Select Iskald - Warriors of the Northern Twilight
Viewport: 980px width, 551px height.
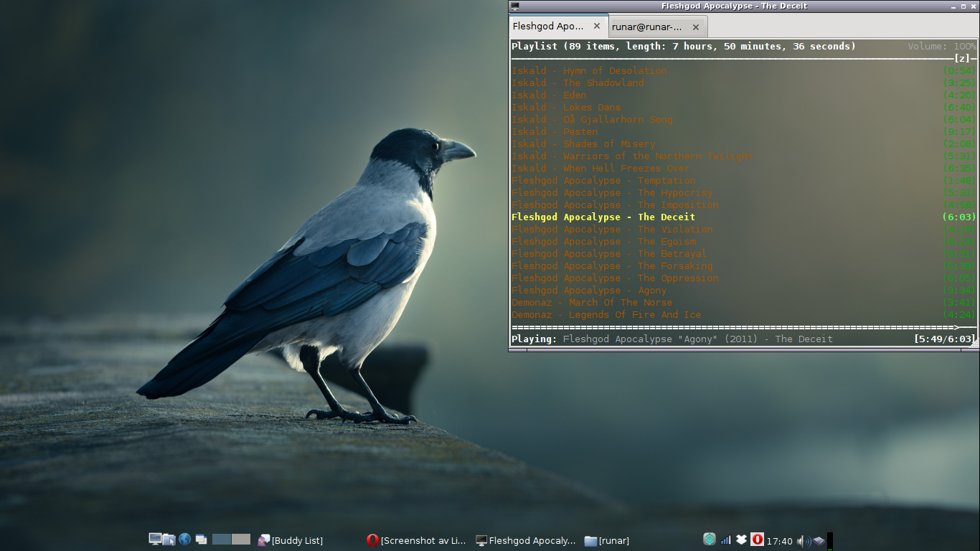click(632, 156)
